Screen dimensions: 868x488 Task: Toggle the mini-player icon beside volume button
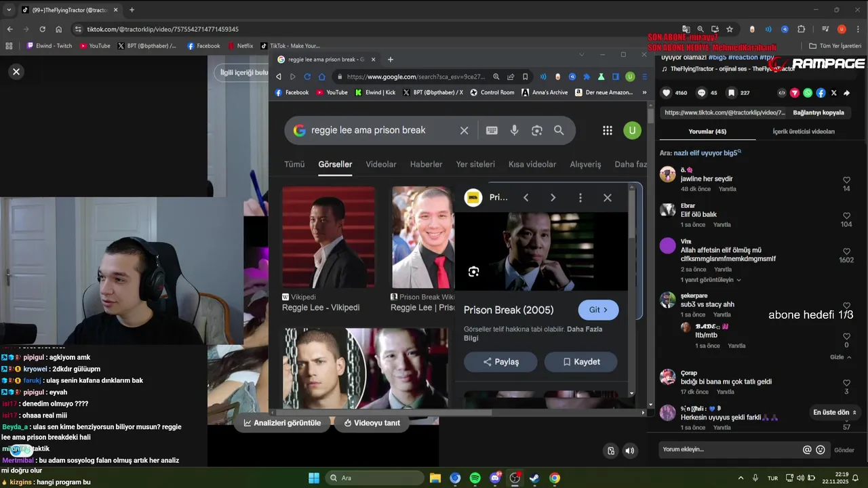[611, 451]
